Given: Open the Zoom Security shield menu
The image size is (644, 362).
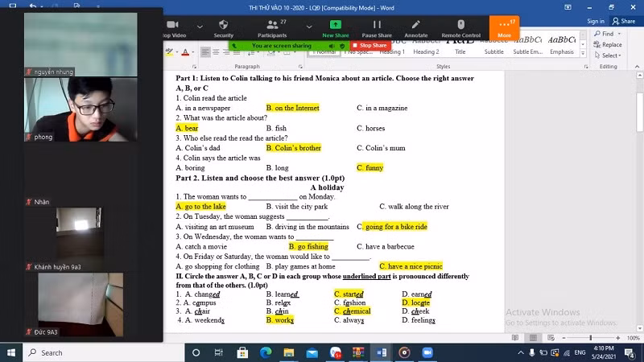Looking at the screenshot, I should click(x=223, y=28).
